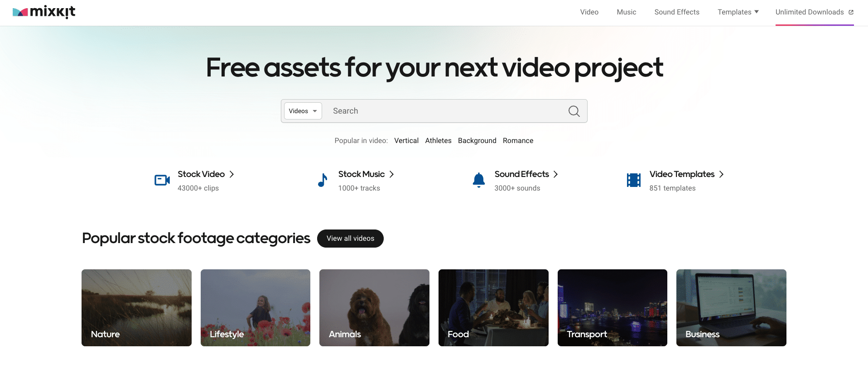Click the Sound Effects bell icon

tap(479, 180)
